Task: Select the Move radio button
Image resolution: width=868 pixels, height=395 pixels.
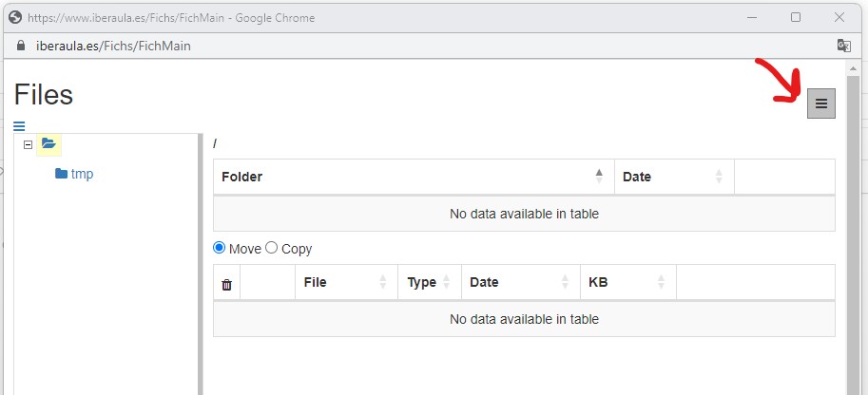Action: (220, 248)
